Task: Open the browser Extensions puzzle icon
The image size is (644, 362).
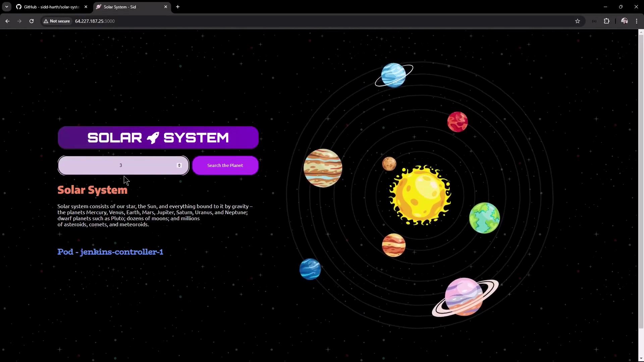Action: [607, 21]
